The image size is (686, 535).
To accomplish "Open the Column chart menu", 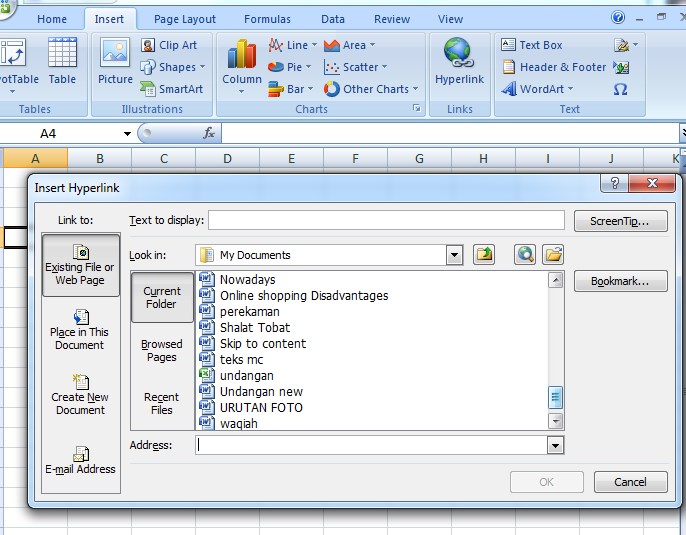I will (x=242, y=66).
